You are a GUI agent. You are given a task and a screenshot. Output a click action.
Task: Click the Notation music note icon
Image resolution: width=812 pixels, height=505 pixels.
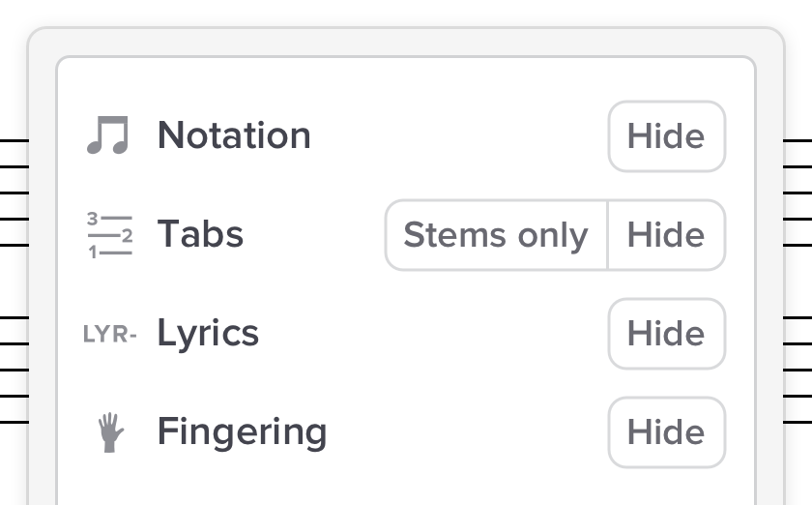pos(107,136)
